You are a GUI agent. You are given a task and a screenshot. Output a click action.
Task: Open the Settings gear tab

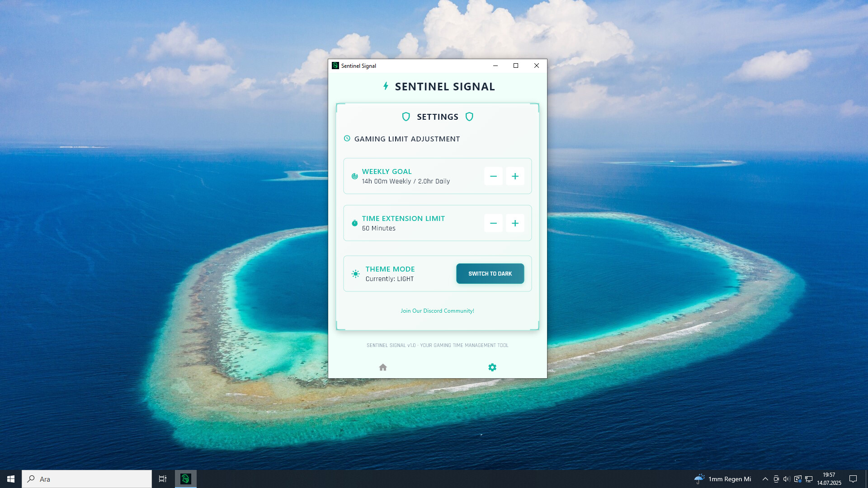coord(492,367)
